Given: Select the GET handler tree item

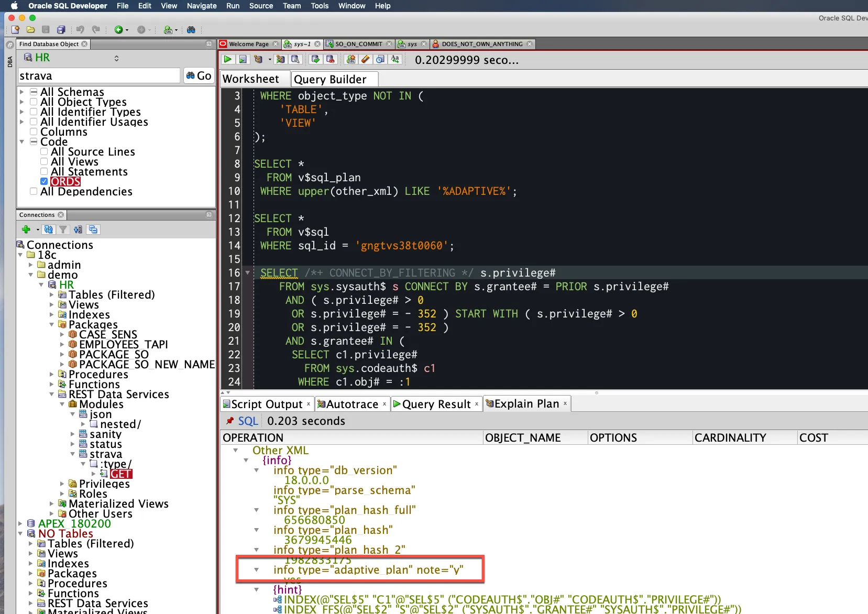Looking at the screenshot, I should [121, 474].
